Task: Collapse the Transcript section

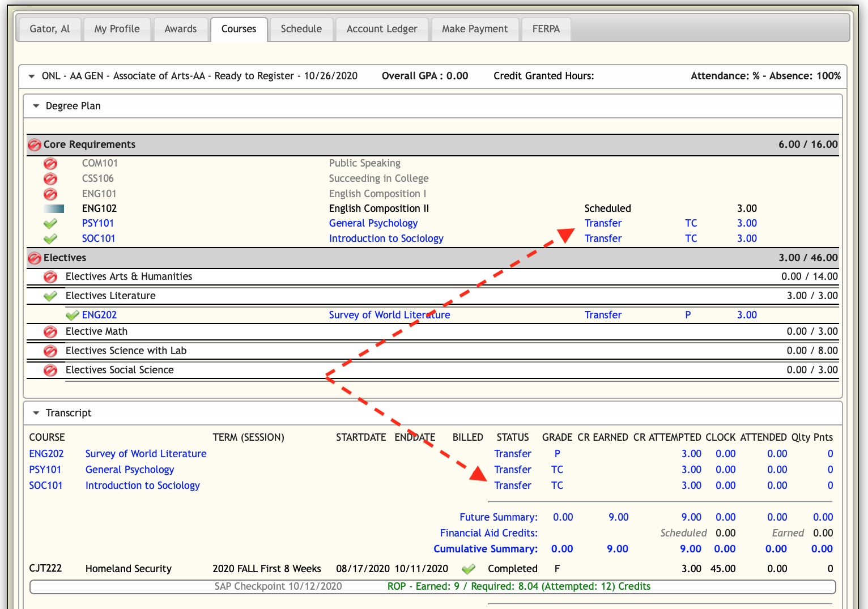Action: [x=36, y=413]
